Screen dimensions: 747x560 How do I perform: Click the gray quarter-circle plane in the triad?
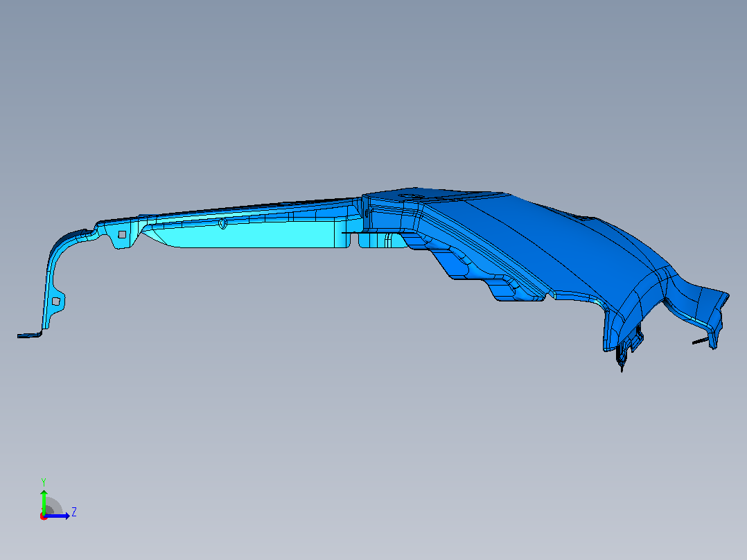point(53,507)
